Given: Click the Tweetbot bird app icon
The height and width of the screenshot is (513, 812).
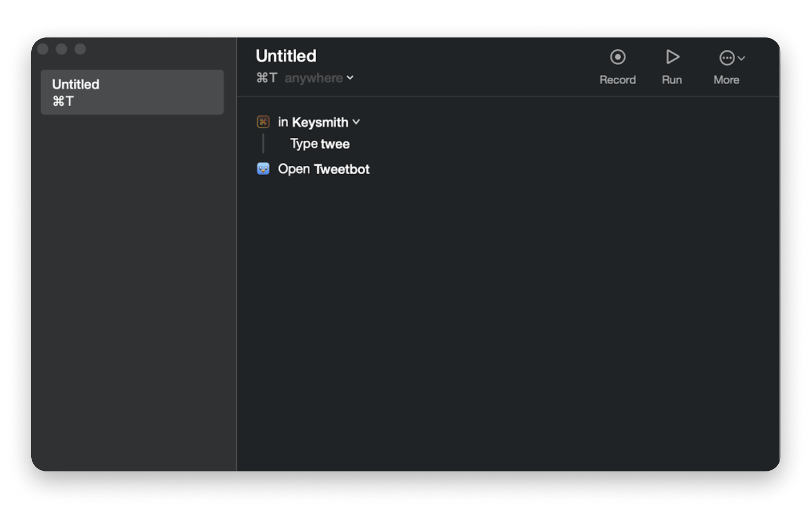Looking at the screenshot, I should 263,169.
